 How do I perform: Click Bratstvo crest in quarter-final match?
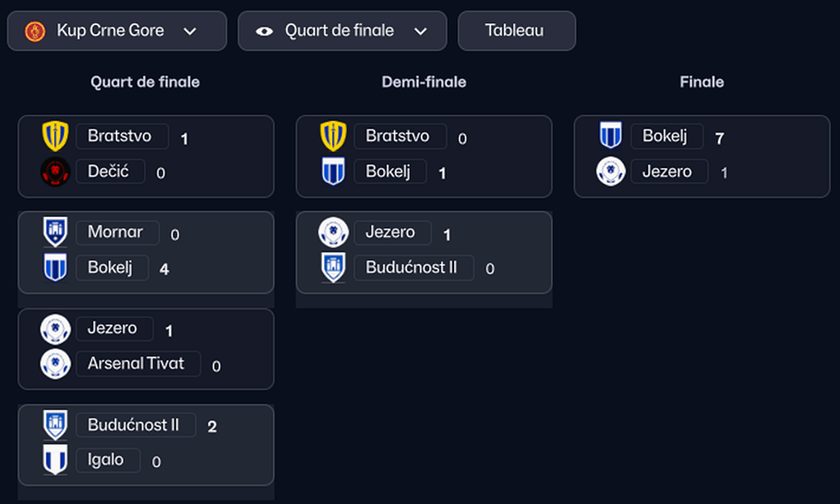pos(55,137)
